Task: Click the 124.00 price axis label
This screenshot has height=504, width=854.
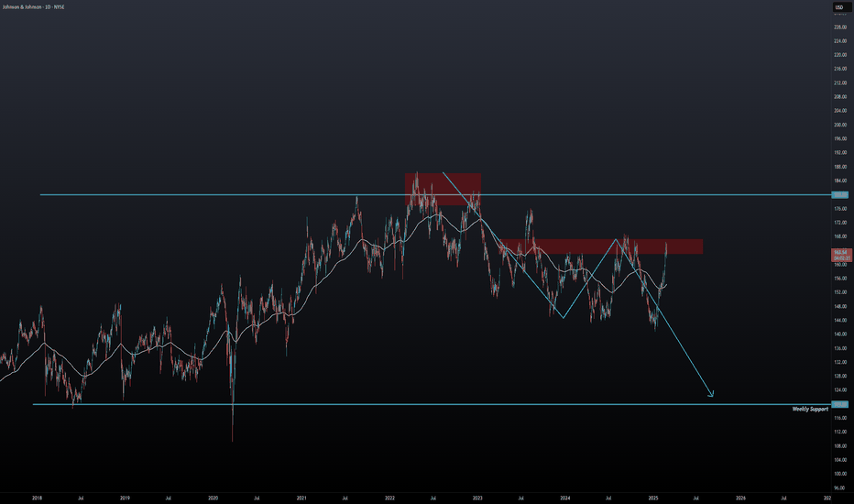Action: pos(840,390)
